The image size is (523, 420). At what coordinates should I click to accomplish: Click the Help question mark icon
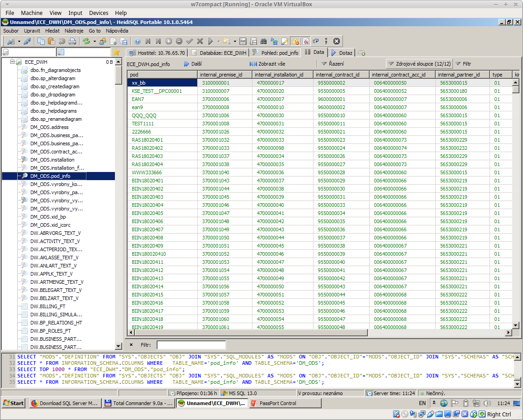(x=138, y=41)
